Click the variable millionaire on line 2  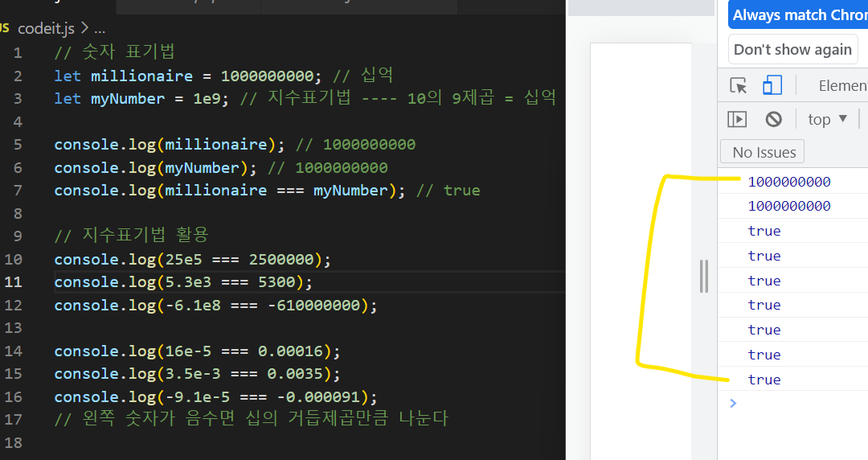141,76
